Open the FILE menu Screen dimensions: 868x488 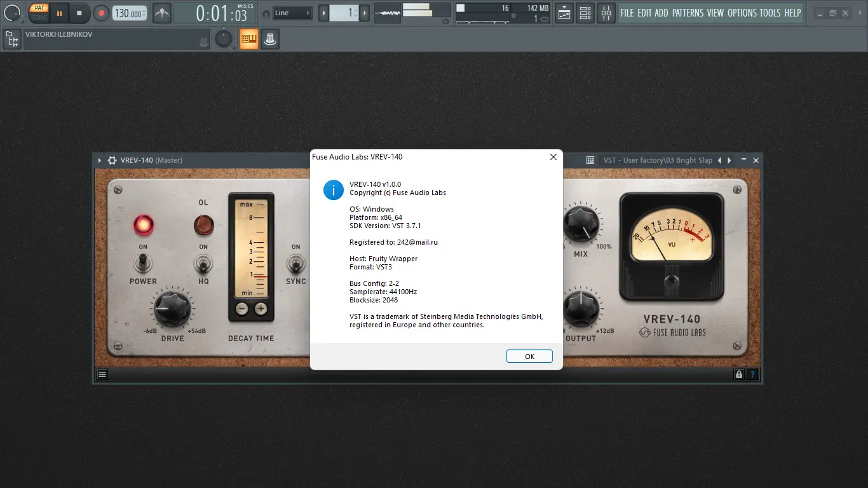(627, 13)
